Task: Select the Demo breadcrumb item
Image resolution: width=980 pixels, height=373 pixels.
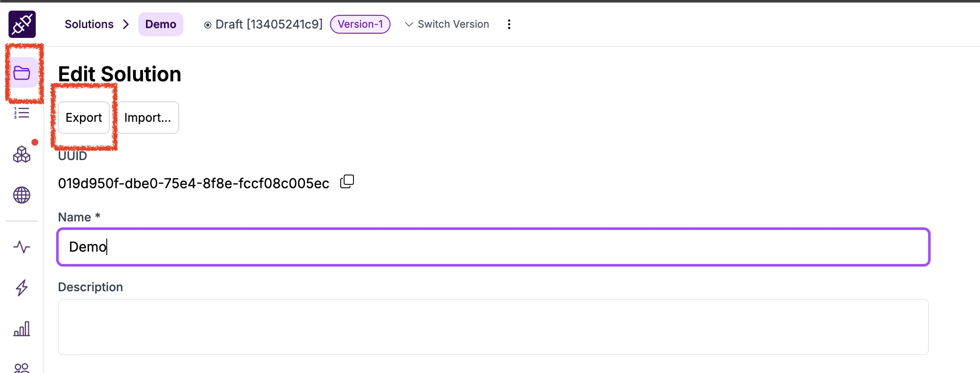Action: (x=161, y=24)
